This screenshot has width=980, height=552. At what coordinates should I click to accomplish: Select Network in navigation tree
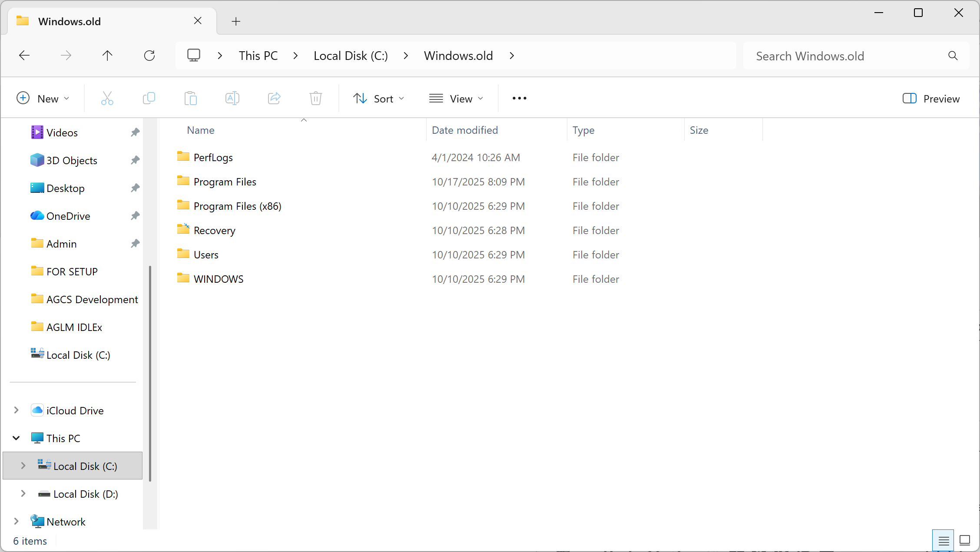66,522
